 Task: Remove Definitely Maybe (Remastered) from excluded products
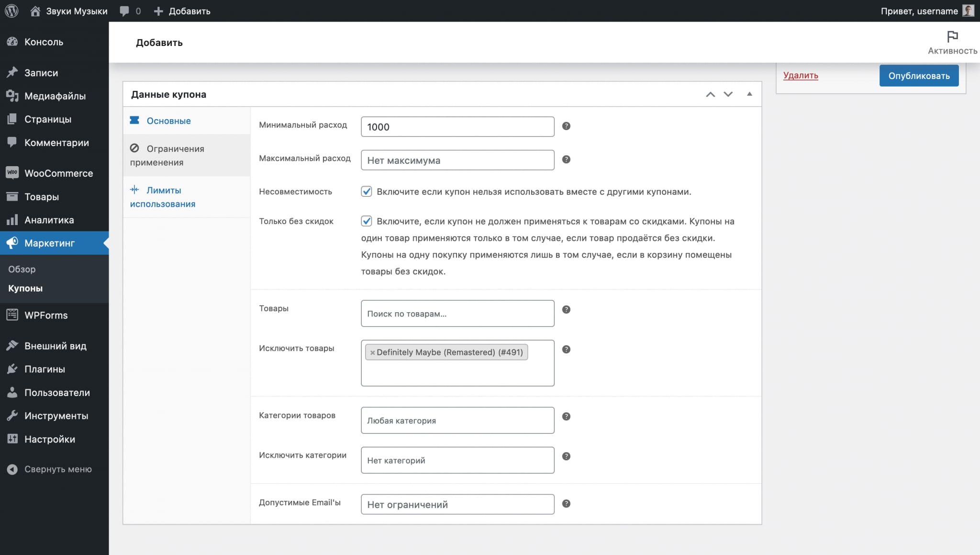(x=372, y=352)
